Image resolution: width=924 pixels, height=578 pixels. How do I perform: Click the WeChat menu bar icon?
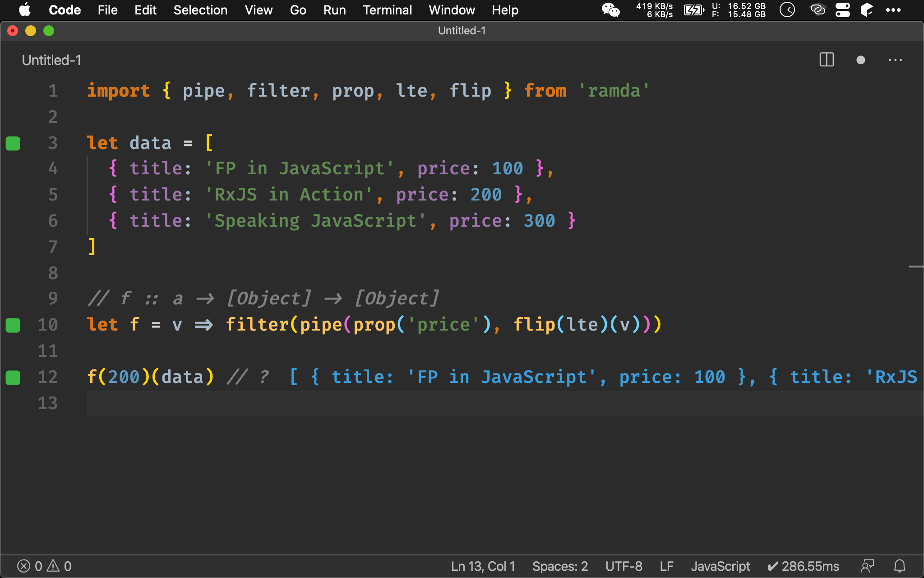click(611, 10)
